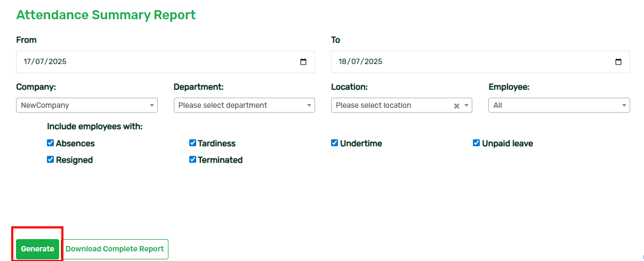Toggle the Undertime checkbox

point(335,143)
